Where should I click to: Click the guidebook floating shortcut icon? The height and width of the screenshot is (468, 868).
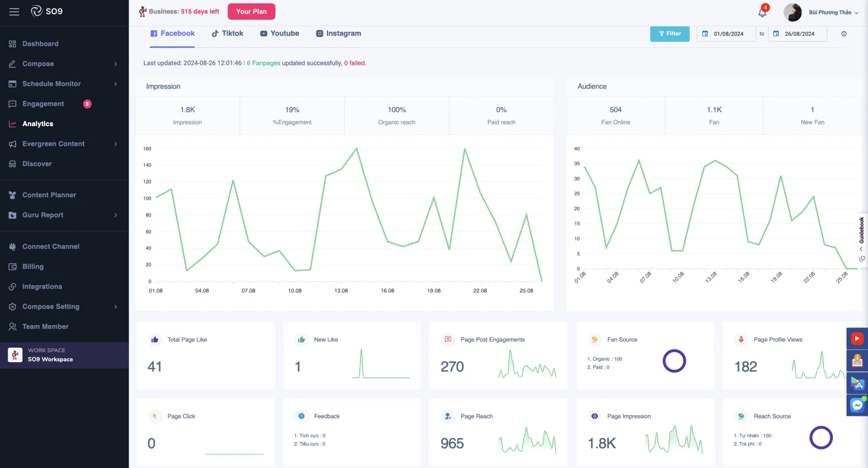coord(857,361)
